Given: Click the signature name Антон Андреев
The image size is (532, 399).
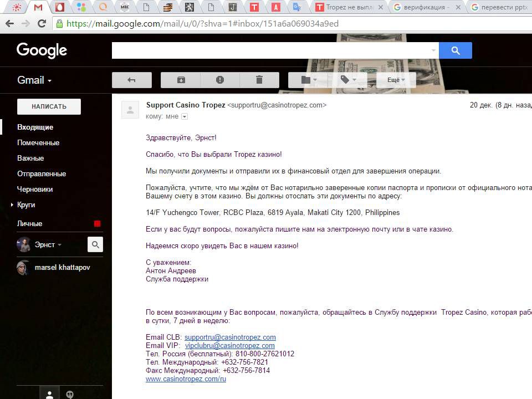Looking at the screenshot, I should click(171, 271).
